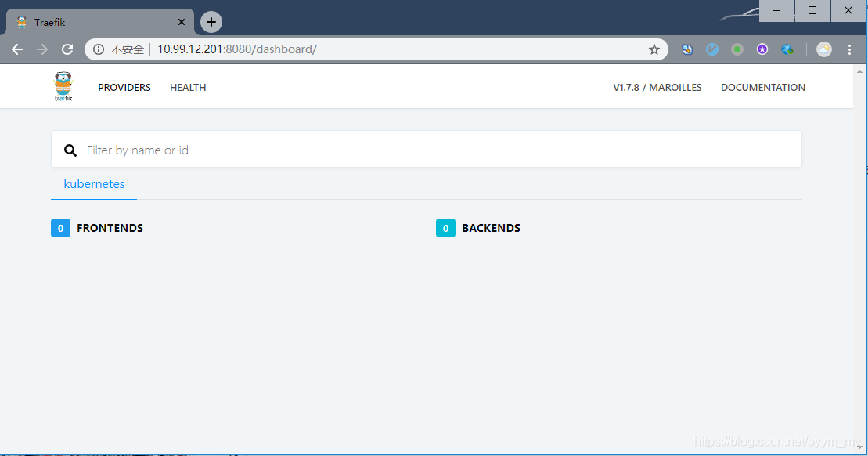Bookmark page with star icon
Screen dimensions: 868x456
654,49
